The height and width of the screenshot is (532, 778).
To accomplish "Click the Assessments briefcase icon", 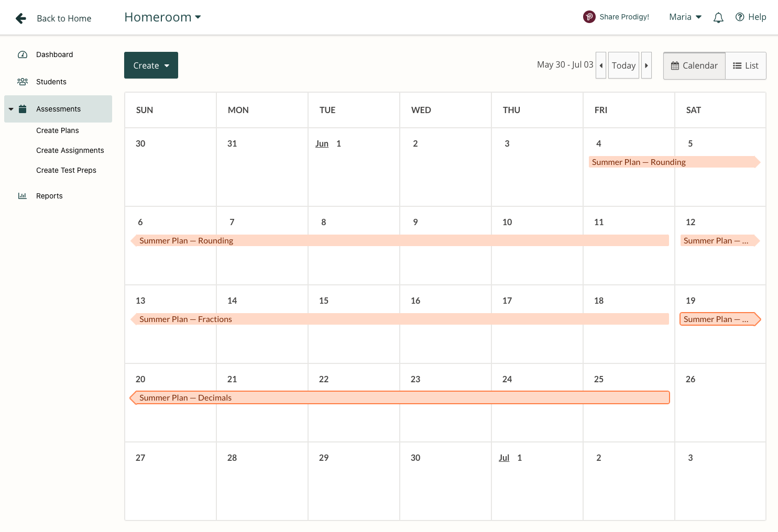I will coord(23,108).
